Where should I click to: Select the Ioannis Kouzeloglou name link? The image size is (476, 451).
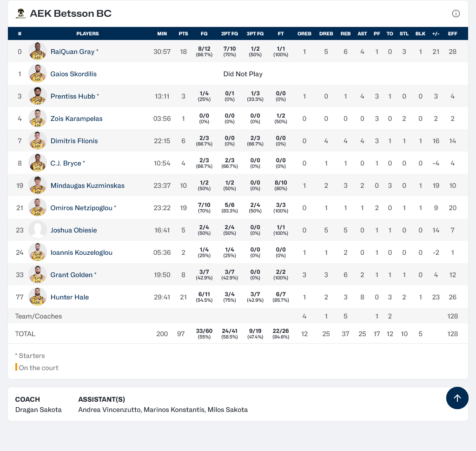coord(81,252)
